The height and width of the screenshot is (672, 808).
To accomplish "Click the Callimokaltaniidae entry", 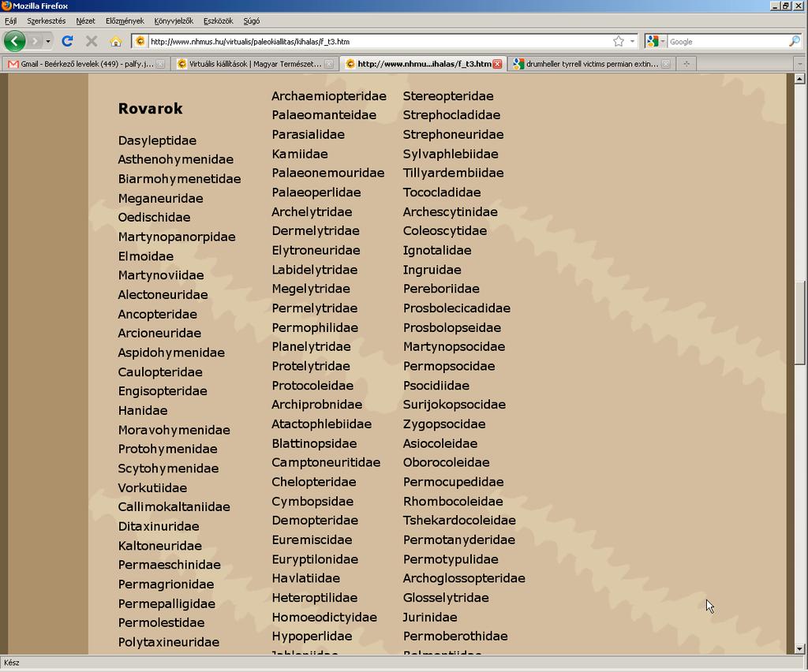I will point(174,506).
